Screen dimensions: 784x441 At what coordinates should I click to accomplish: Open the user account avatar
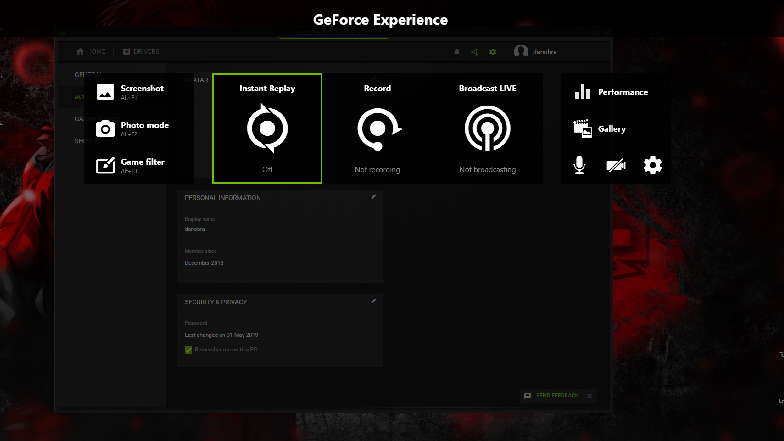coord(520,51)
